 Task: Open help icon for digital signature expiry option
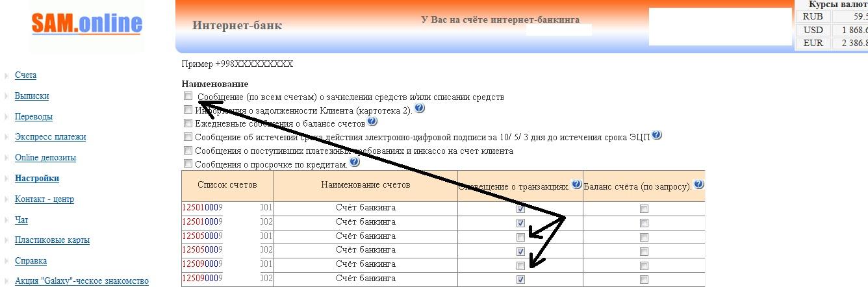[x=656, y=135]
